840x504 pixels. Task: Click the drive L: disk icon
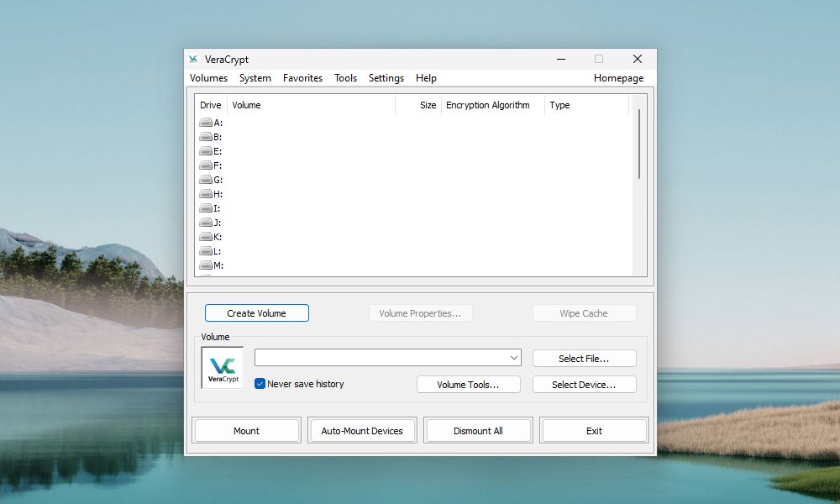(206, 251)
